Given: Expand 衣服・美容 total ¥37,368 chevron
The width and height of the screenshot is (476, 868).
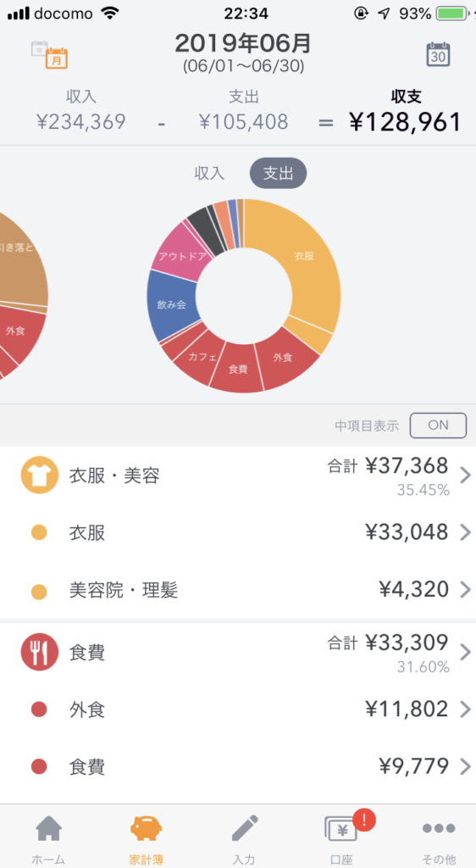Looking at the screenshot, I should click(465, 475).
